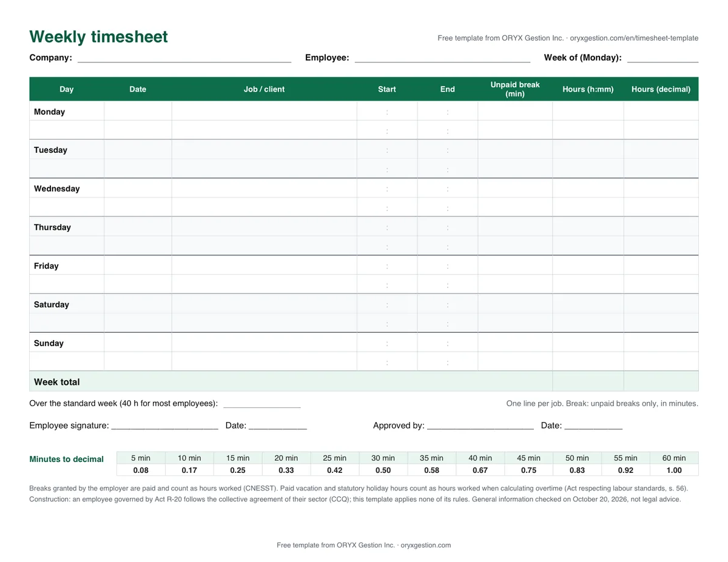Select the Monday row label
Screen dimensions: 728x562
(50, 112)
